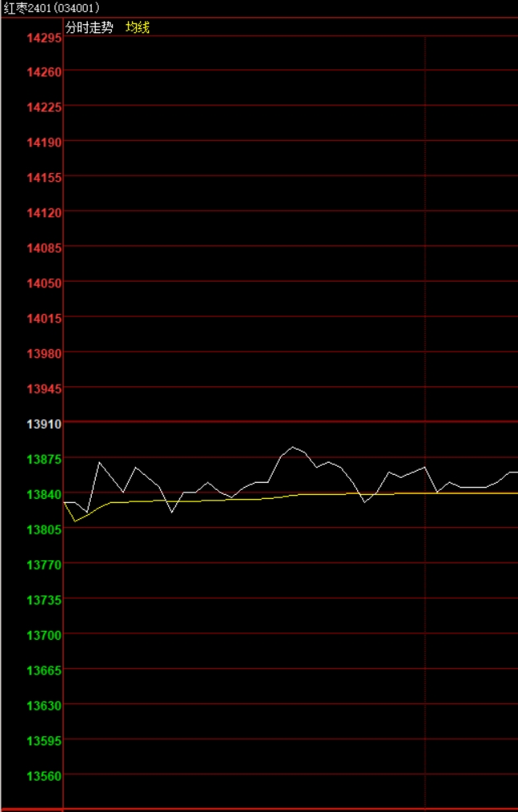Select the 13980 price axis label
Viewport: 518px width, 812px height.
[44, 353]
